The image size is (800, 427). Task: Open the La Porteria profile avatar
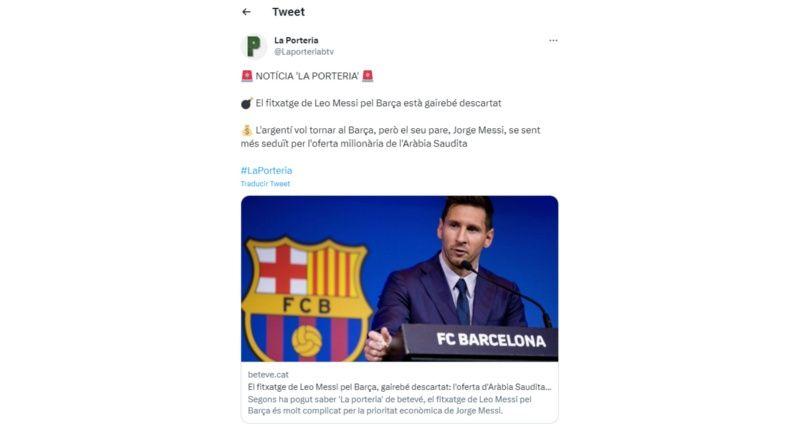coord(254,46)
